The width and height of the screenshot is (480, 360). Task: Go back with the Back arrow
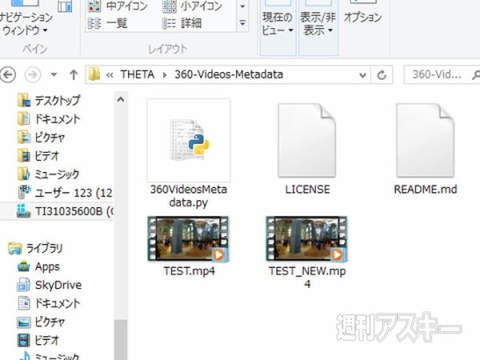pos(8,75)
